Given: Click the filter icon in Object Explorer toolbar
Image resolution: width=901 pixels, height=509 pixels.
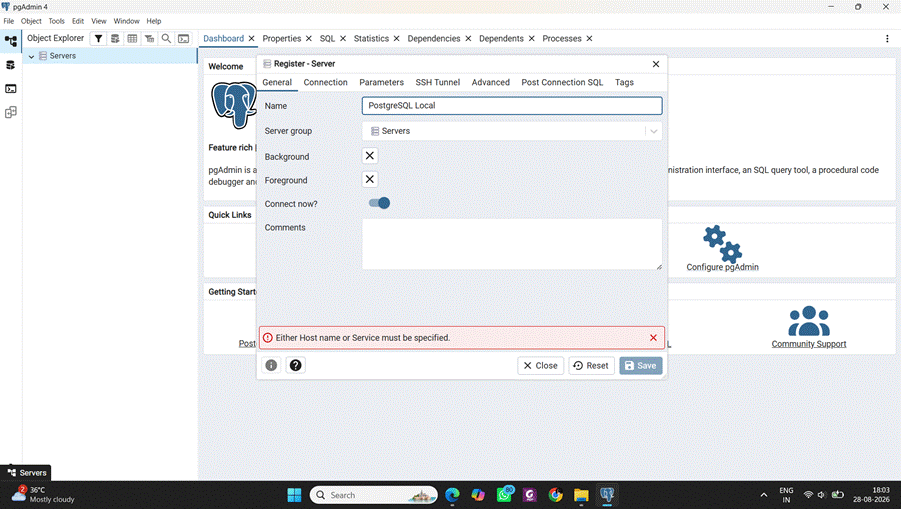Looking at the screenshot, I should (x=98, y=38).
